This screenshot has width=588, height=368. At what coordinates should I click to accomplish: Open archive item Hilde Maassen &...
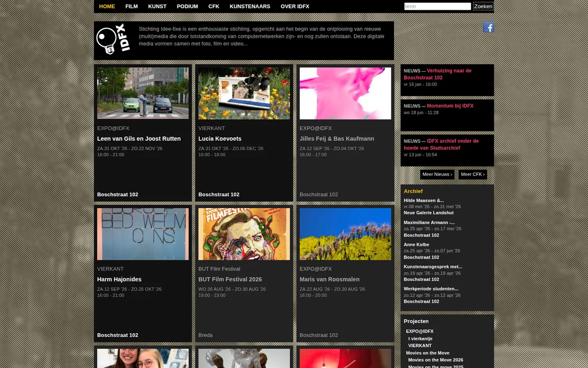click(x=424, y=200)
